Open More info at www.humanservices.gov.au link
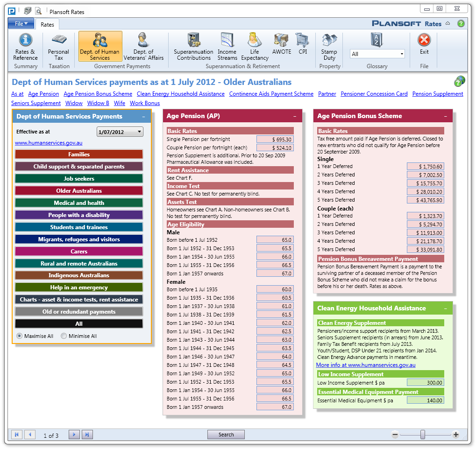Image resolution: width=476 pixels, height=449 pixels. point(366,365)
